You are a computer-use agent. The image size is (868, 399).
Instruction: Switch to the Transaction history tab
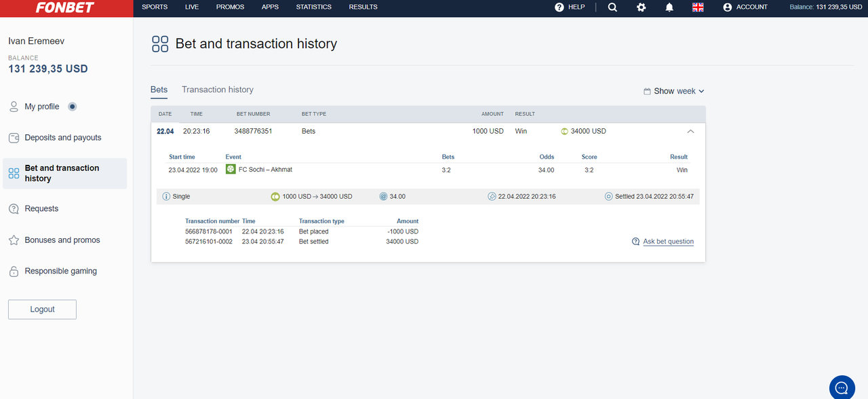[217, 90]
